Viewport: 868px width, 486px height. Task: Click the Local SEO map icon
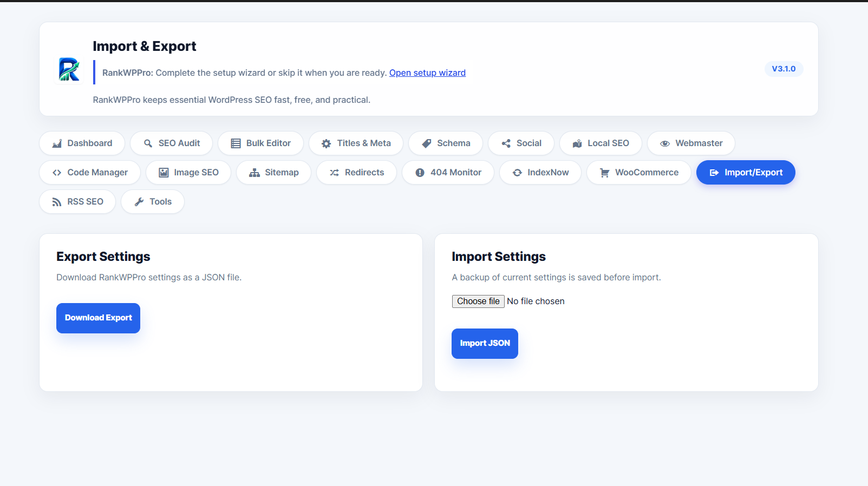coord(577,143)
